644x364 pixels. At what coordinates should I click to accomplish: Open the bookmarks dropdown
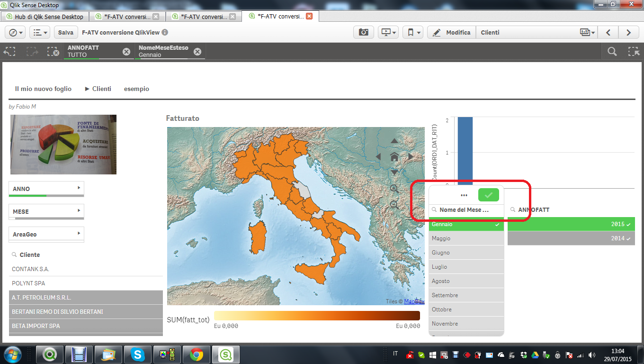(413, 32)
